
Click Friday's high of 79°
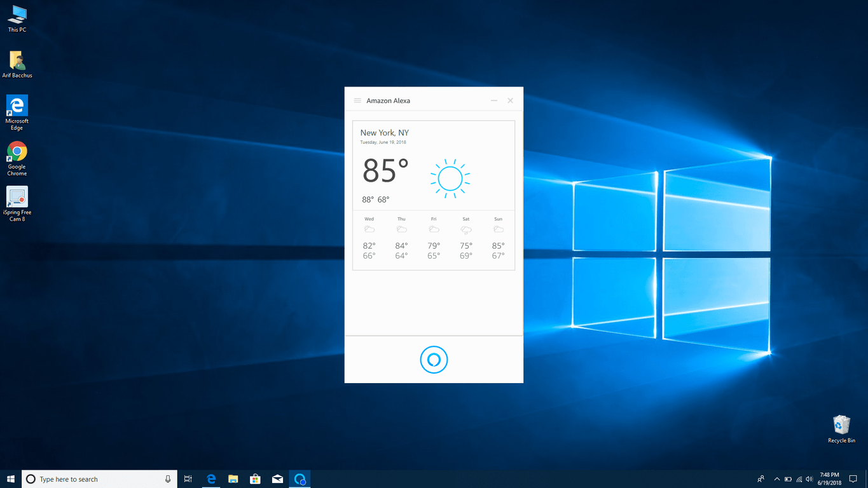pos(434,246)
